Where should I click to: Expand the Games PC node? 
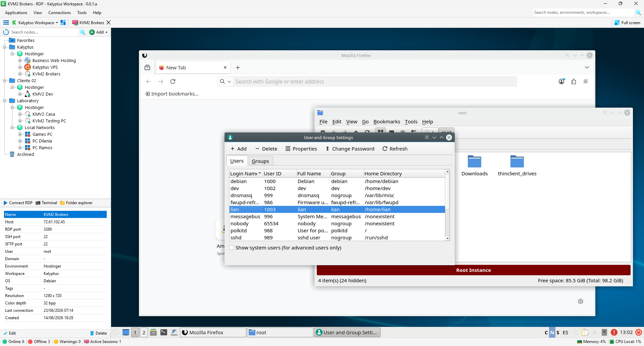tap(20, 134)
